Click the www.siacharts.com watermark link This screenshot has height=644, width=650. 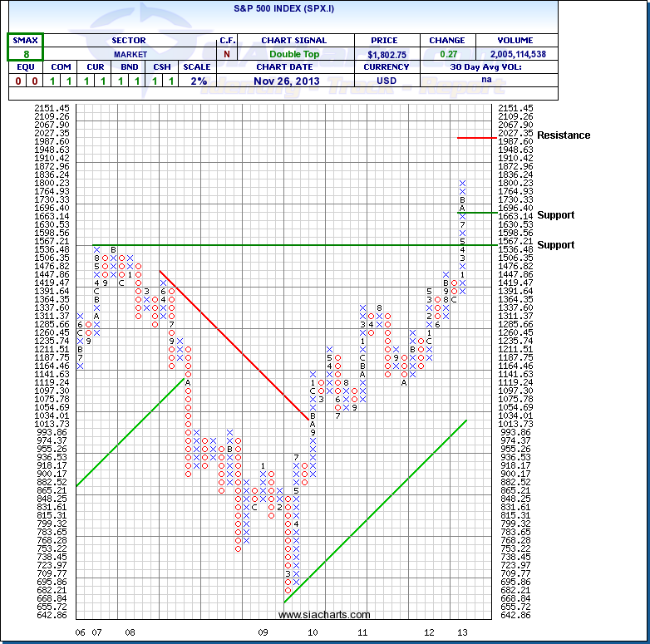click(324, 615)
